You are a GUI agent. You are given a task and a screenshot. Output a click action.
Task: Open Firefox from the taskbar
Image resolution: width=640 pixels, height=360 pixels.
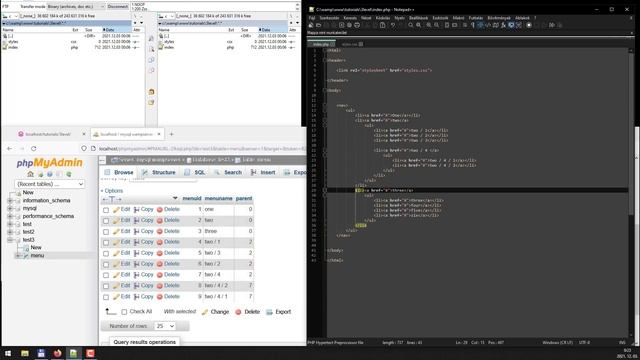click(x=58, y=353)
